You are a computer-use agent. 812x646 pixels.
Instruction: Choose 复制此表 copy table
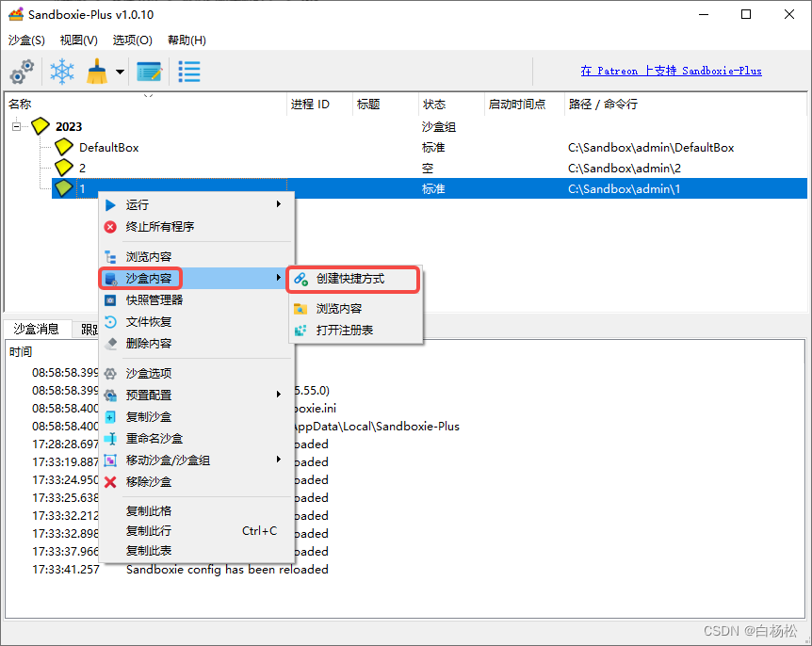(x=196, y=551)
